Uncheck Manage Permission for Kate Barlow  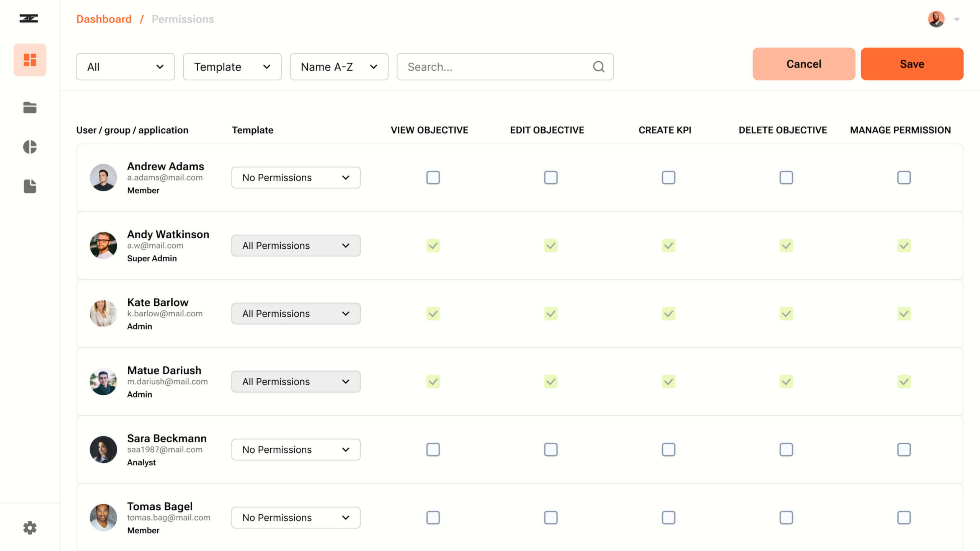tap(904, 314)
